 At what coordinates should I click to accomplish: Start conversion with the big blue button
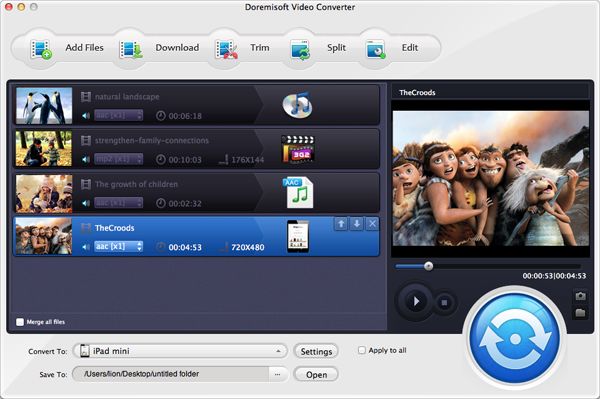515,338
